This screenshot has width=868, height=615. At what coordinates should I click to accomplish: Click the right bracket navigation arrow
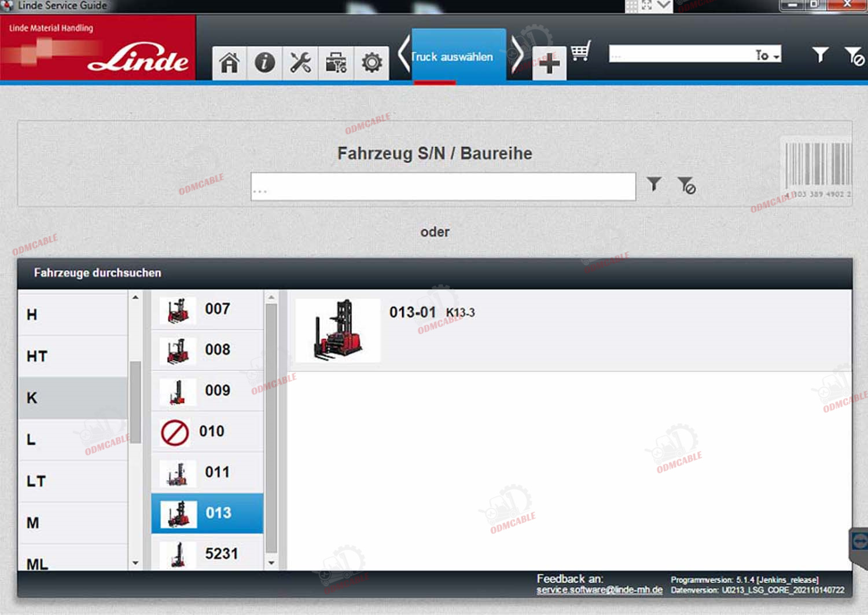(x=517, y=53)
